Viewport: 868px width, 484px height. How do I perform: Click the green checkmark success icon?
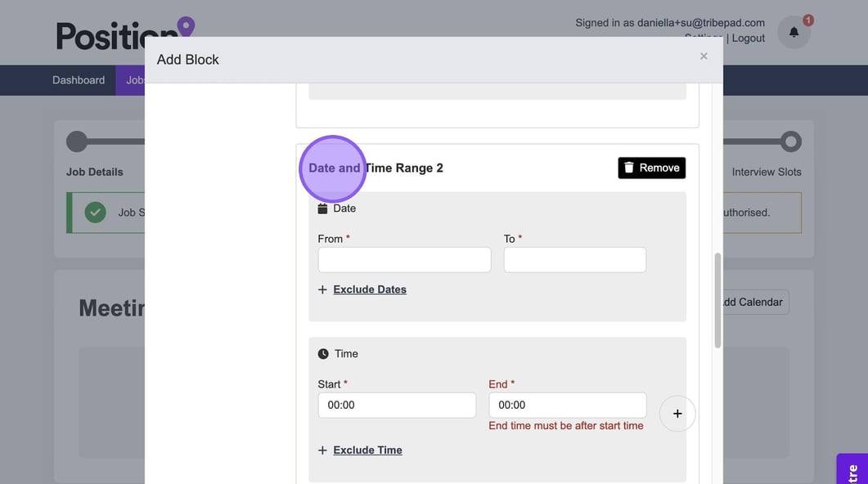click(x=96, y=213)
